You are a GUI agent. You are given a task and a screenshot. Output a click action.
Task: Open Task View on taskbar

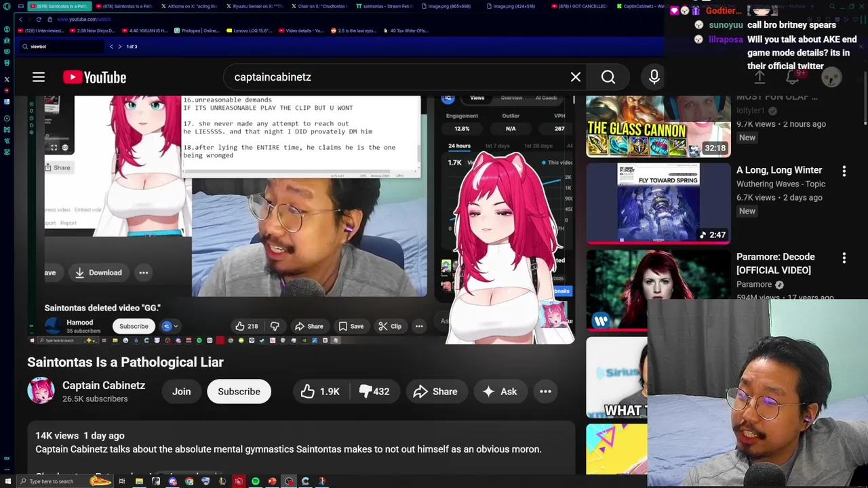tap(122, 481)
